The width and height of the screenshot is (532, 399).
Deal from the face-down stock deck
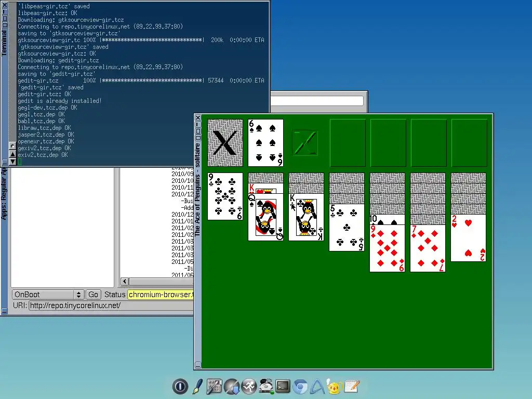pos(225,142)
